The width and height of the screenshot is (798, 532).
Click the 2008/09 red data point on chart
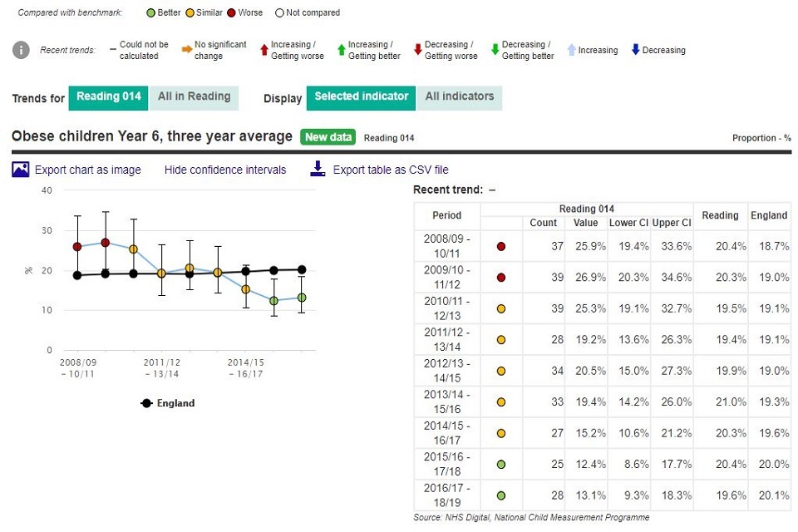click(77, 247)
